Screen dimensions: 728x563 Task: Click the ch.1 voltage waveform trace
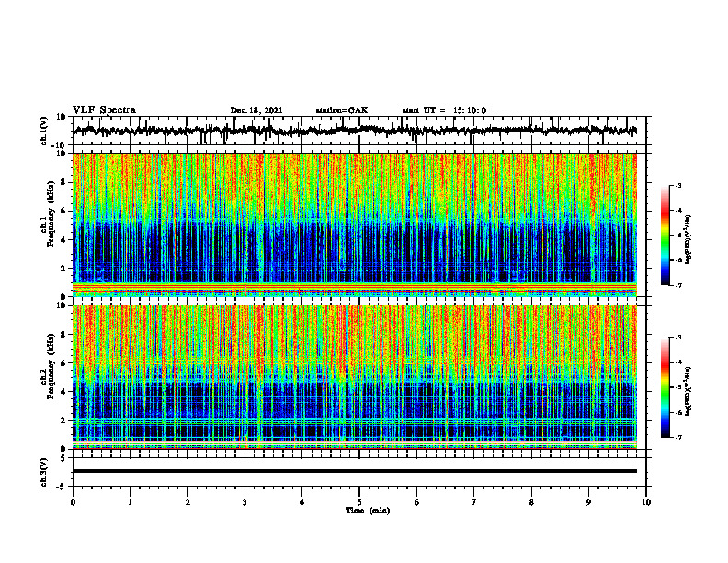pyautogui.click(x=355, y=131)
